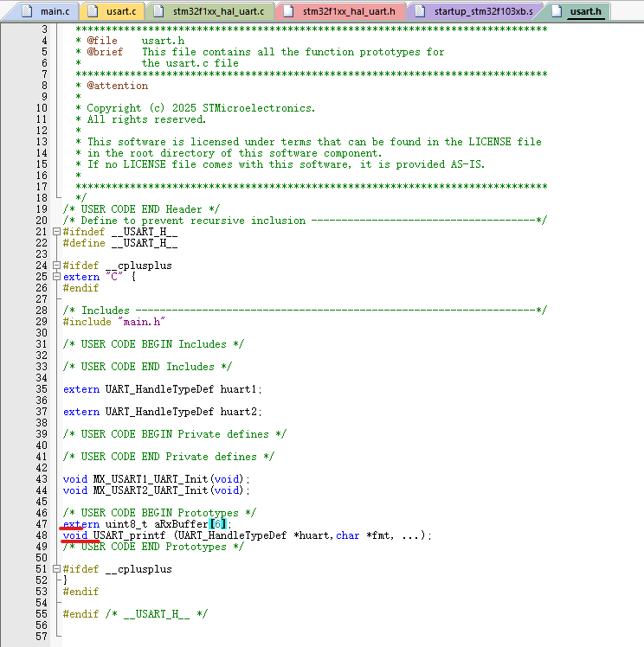Click the file icon on the startup_stm32f103xb.s tab

(x=421, y=11)
